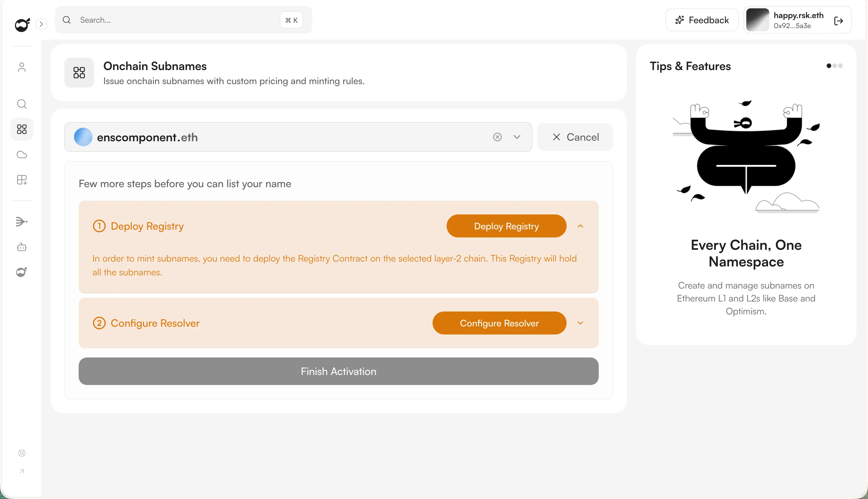Click the external link arrow at sidebar bottom

click(22, 472)
